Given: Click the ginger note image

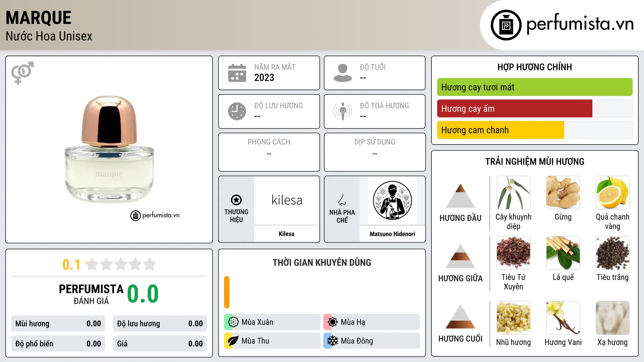Looking at the screenshot, I should tap(563, 193).
